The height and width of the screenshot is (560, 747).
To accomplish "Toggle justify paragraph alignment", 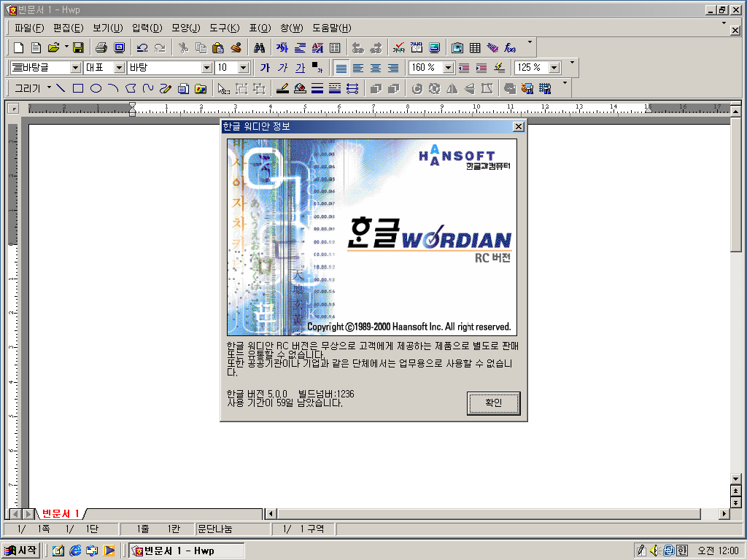I will click(341, 68).
